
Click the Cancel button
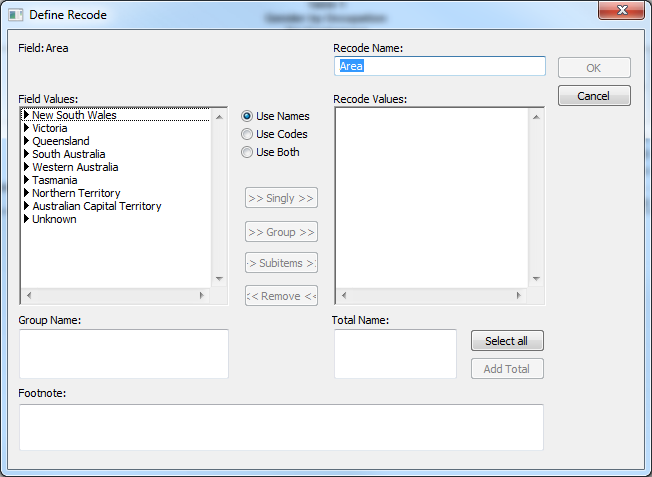point(594,96)
